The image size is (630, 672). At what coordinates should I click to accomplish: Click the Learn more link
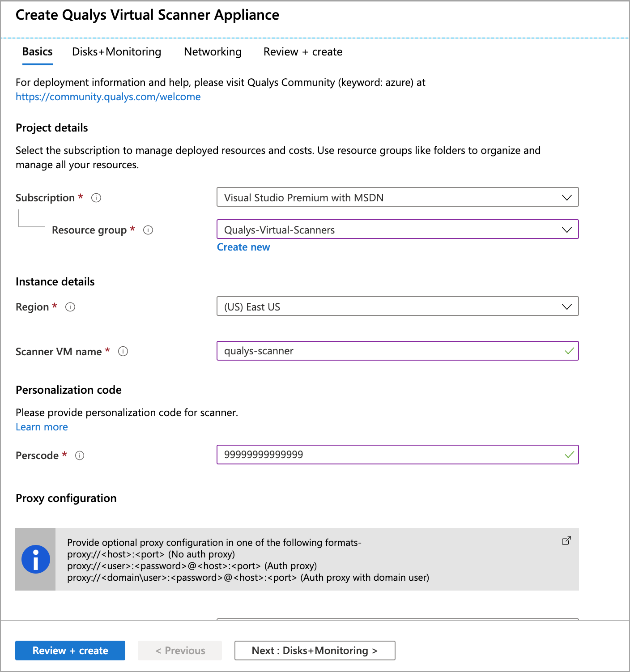[42, 427]
